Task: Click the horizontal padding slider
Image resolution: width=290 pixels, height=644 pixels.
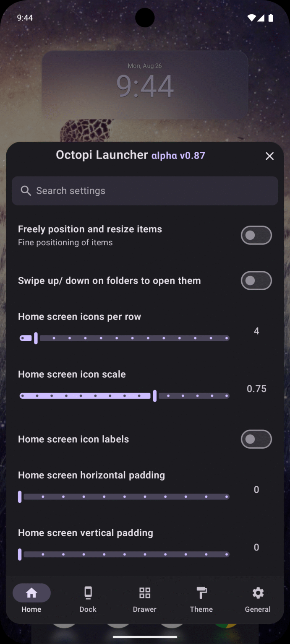Action: point(124,496)
